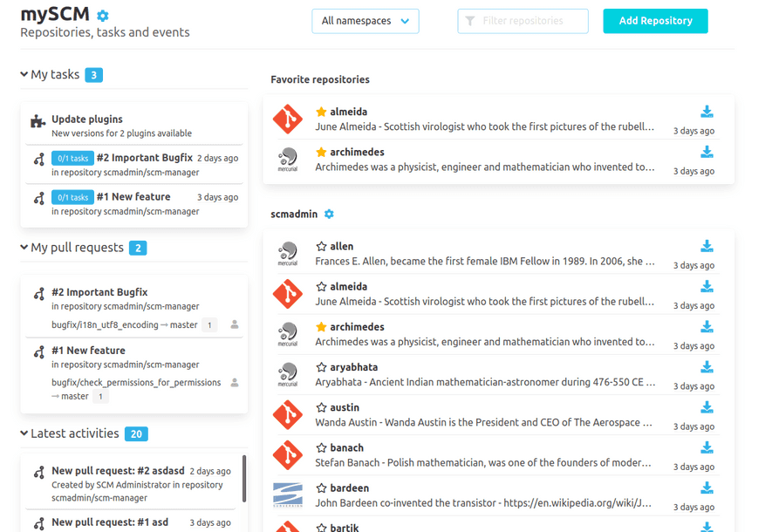Click the aryabhata mercurial repository icon
The image size is (772, 532).
coord(288,374)
